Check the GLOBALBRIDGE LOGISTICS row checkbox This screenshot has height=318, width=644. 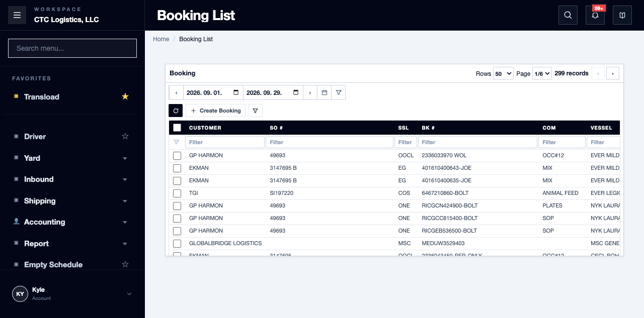pos(177,244)
